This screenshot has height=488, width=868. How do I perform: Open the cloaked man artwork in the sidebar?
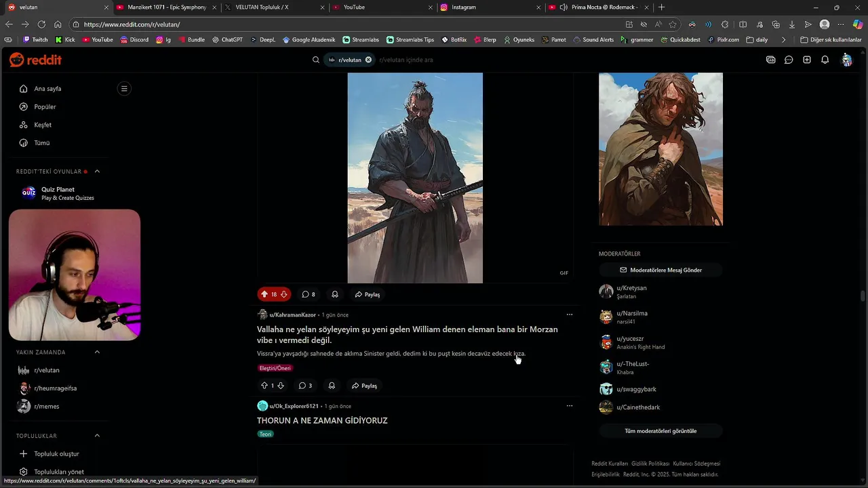pyautogui.click(x=660, y=149)
